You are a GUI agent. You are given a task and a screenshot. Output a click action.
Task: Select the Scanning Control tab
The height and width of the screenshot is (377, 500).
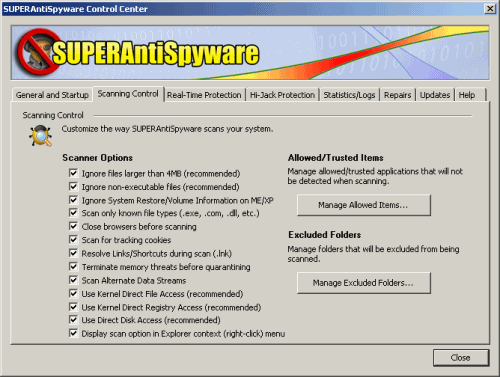(x=128, y=94)
